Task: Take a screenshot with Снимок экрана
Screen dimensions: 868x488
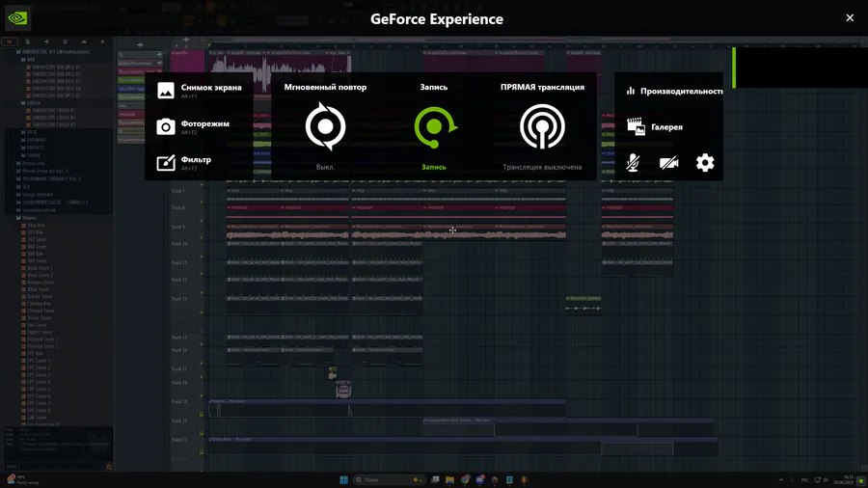Action: (200, 91)
